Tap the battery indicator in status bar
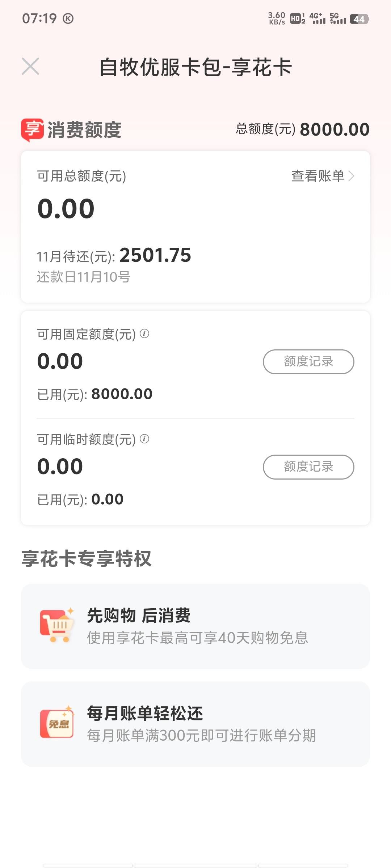 point(359,19)
